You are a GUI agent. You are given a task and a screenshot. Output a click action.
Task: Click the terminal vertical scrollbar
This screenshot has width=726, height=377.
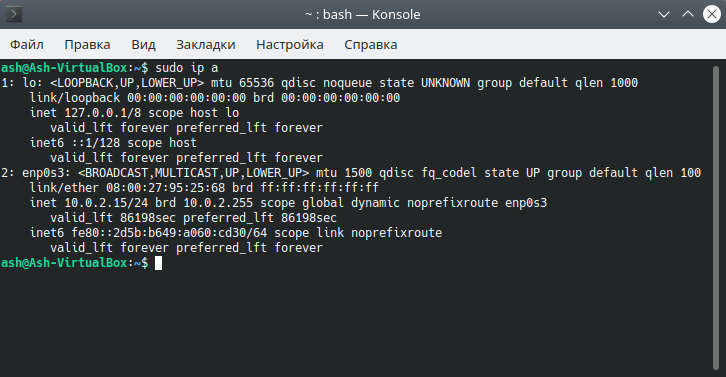coord(716,218)
